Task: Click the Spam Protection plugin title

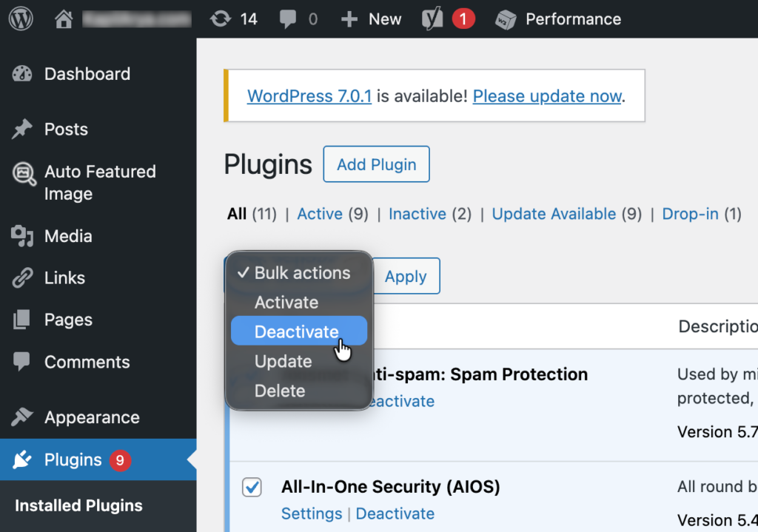Action: coord(480,374)
